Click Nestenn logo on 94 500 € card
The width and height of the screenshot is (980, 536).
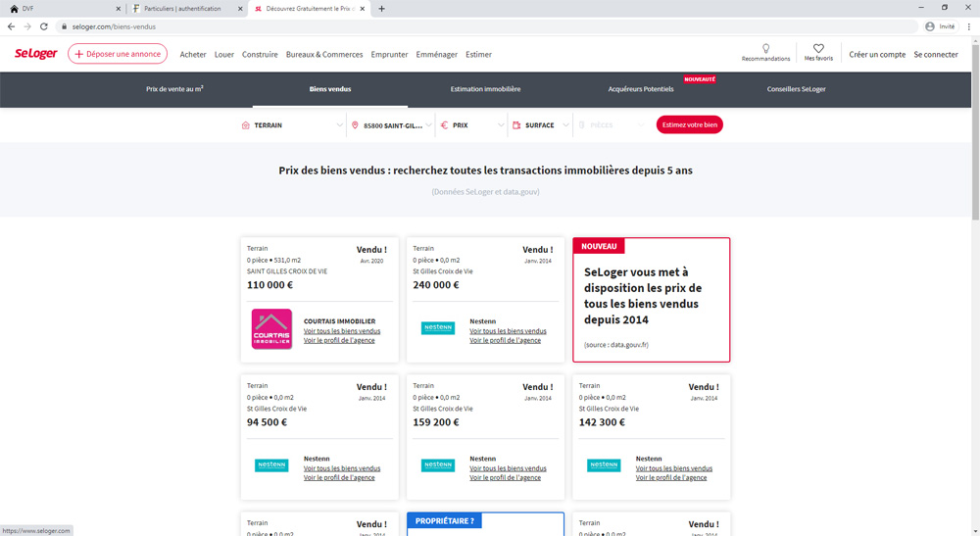(x=271, y=464)
